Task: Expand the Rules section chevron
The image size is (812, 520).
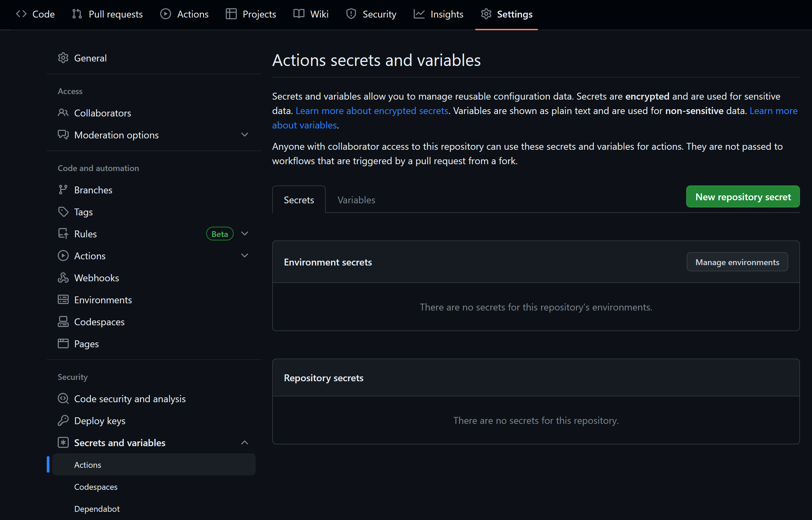Action: point(245,234)
